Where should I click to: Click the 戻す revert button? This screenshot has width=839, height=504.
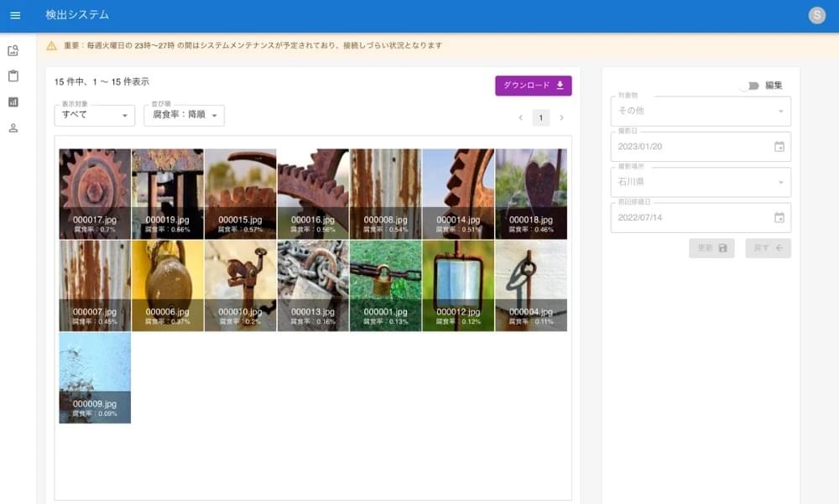tap(768, 248)
